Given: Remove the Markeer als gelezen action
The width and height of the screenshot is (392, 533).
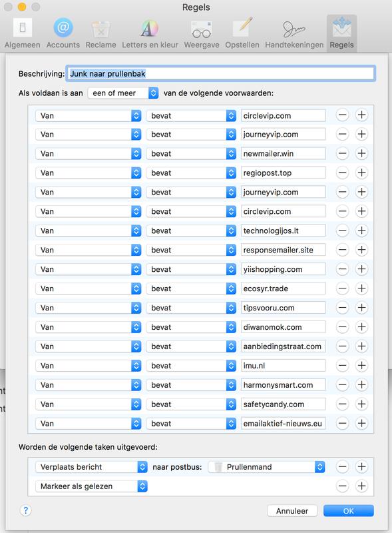Looking at the screenshot, I should [342, 486].
